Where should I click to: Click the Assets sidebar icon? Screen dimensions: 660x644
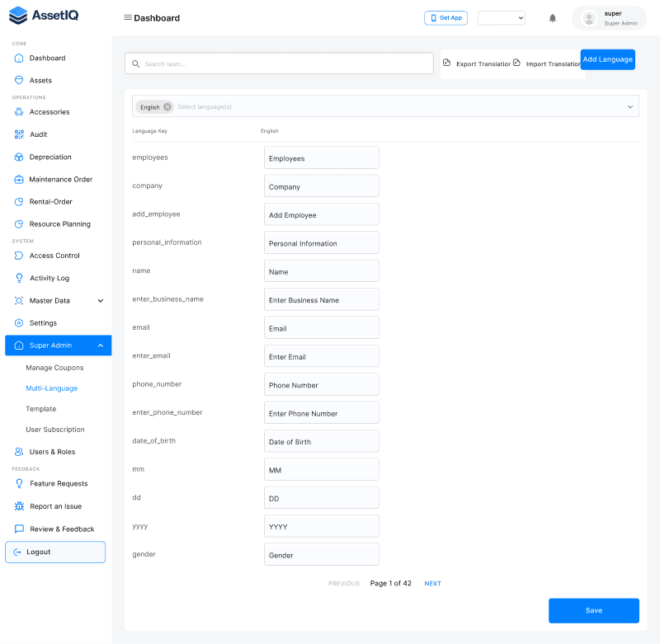19,80
